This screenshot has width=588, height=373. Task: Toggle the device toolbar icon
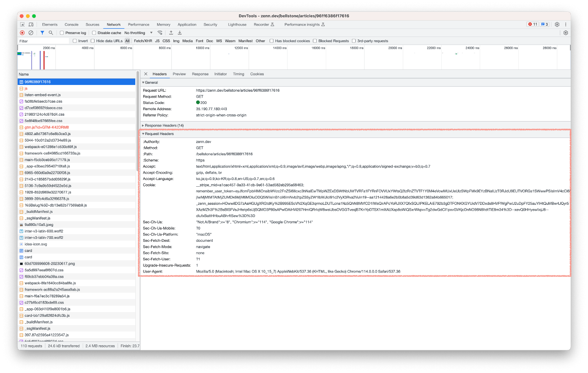(31, 24)
